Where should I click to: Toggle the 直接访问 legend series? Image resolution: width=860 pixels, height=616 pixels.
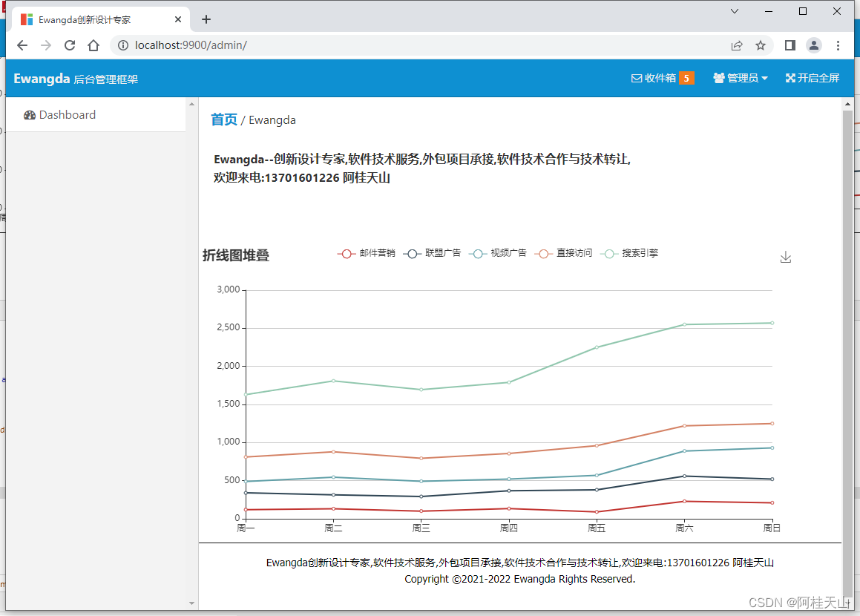[563, 253]
